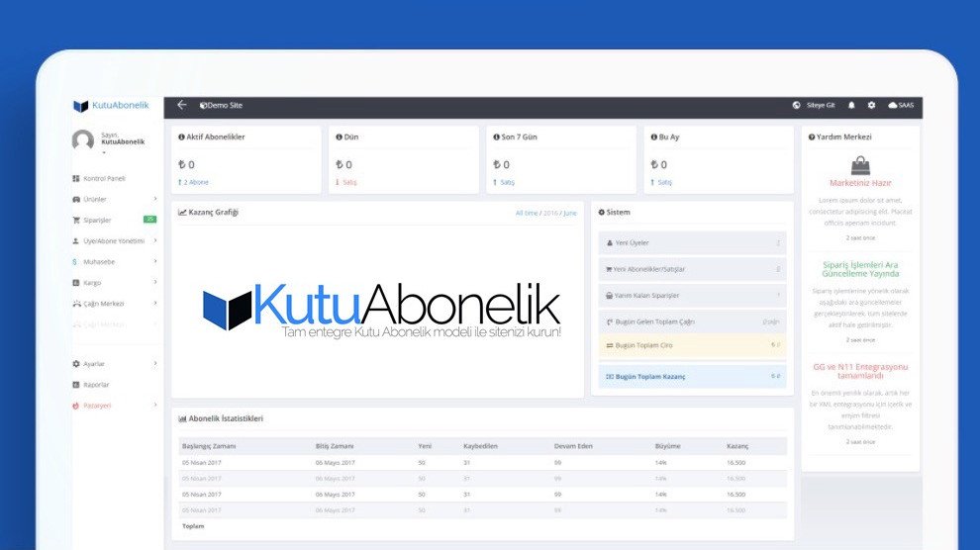
Task: Click the Bu Ay info icon
Action: [653, 137]
